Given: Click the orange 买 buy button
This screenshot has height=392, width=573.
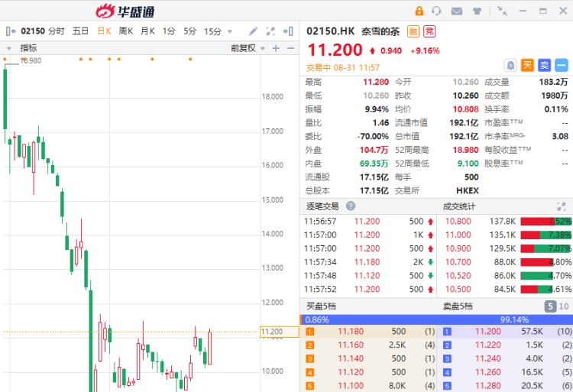Looking at the screenshot, I should click(x=527, y=66).
